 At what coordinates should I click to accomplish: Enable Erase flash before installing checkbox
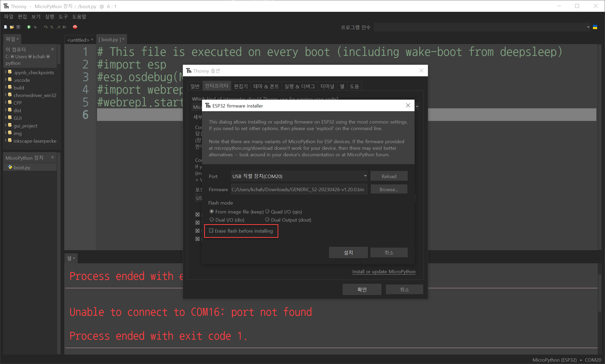pyautogui.click(x=211, y=231)
